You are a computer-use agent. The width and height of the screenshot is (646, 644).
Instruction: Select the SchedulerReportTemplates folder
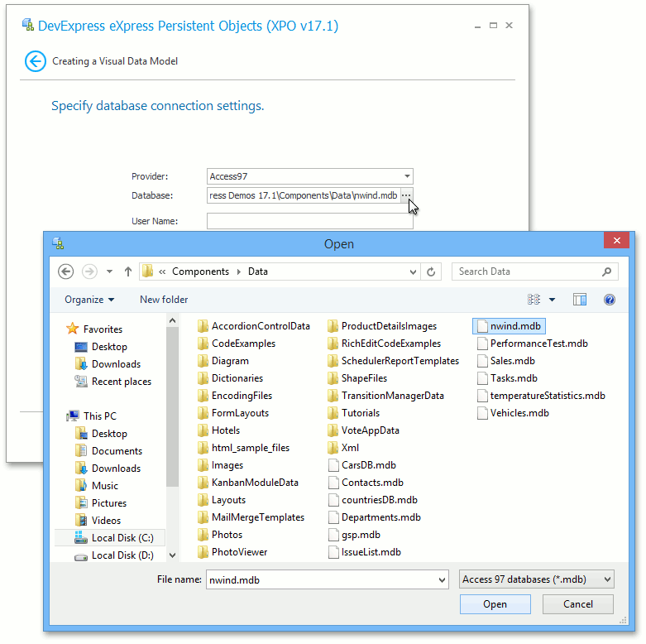(x=394, y=361)
